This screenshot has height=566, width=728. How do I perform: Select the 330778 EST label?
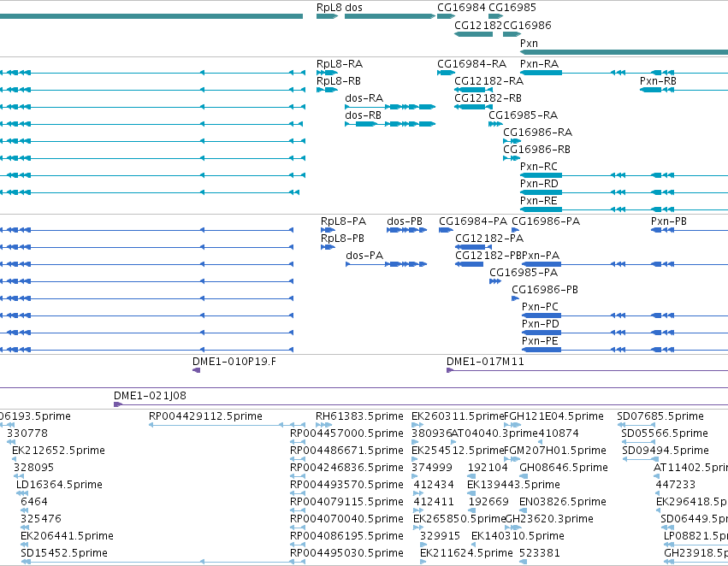[x=27, y=433]
